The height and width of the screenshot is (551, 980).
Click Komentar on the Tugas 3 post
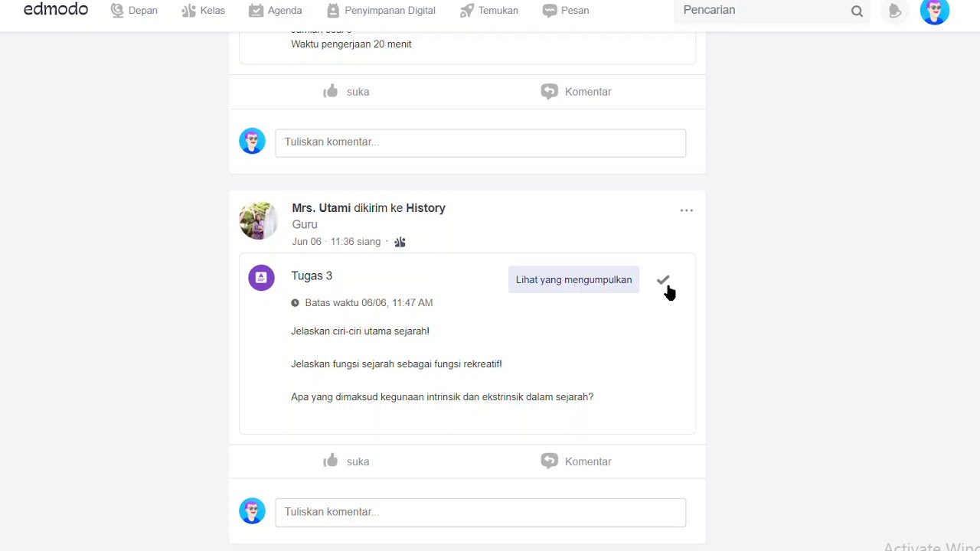point(576,461)
